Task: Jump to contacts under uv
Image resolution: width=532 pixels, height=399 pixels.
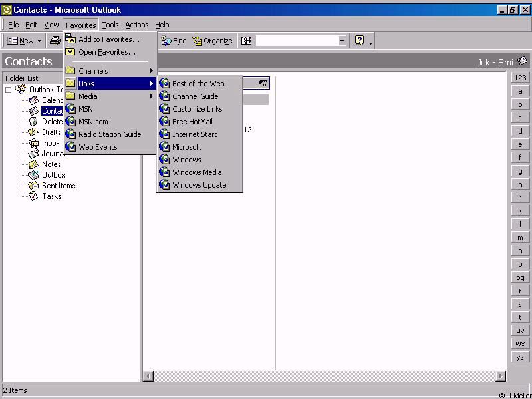Action: (520, 331)
